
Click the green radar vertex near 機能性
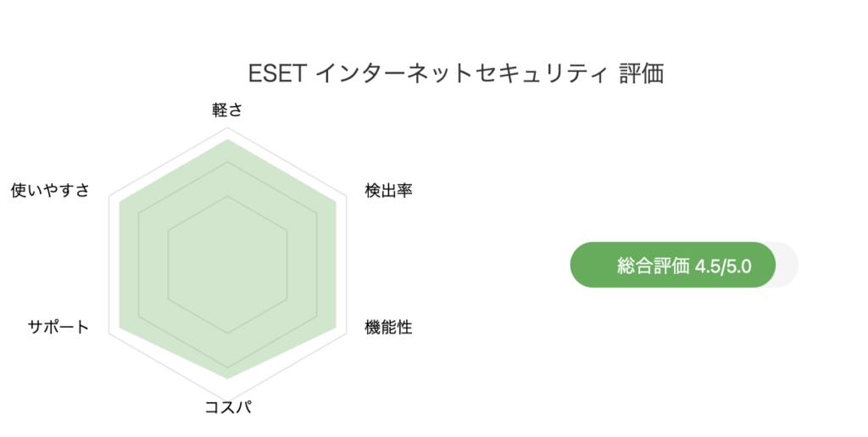click(x=336, y=328)
